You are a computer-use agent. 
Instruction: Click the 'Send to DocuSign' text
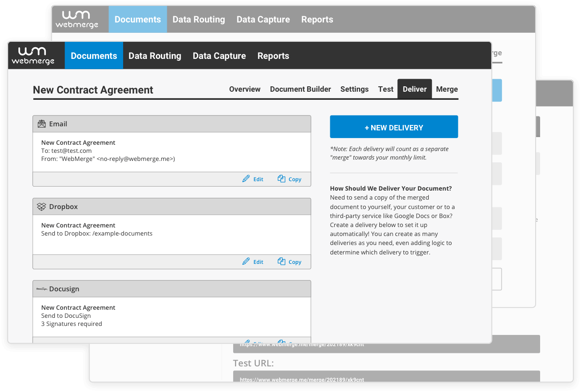[66, 316]
